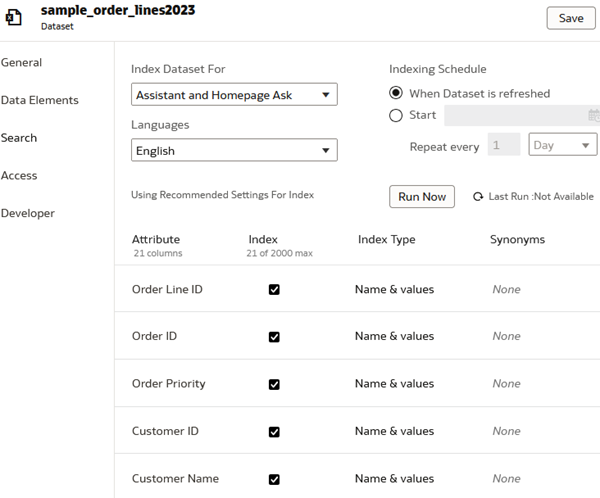Go to the Developer tab

point(28,213)
